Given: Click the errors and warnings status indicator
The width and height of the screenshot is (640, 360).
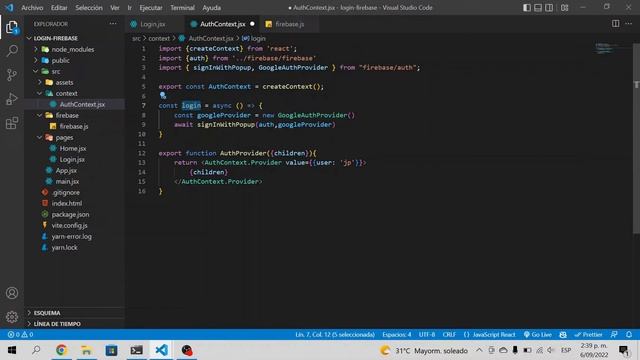Looking at the screenshot, I should 20,335.
